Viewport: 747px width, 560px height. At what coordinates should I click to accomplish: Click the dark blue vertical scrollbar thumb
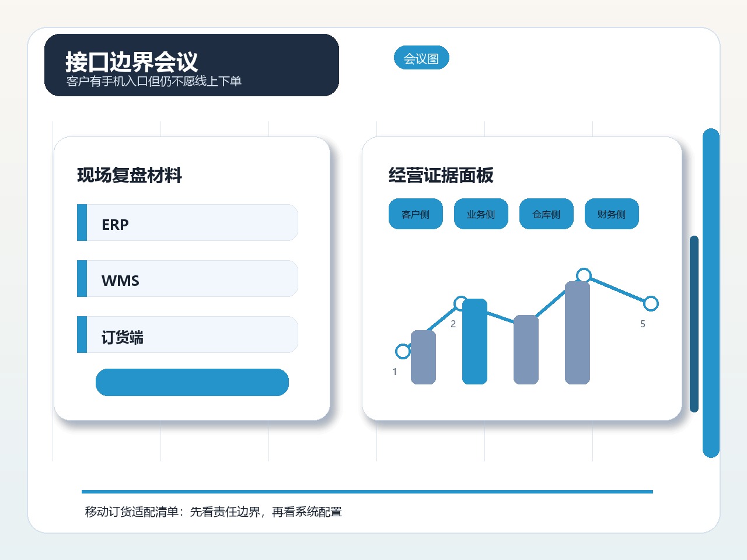[694, 324]
